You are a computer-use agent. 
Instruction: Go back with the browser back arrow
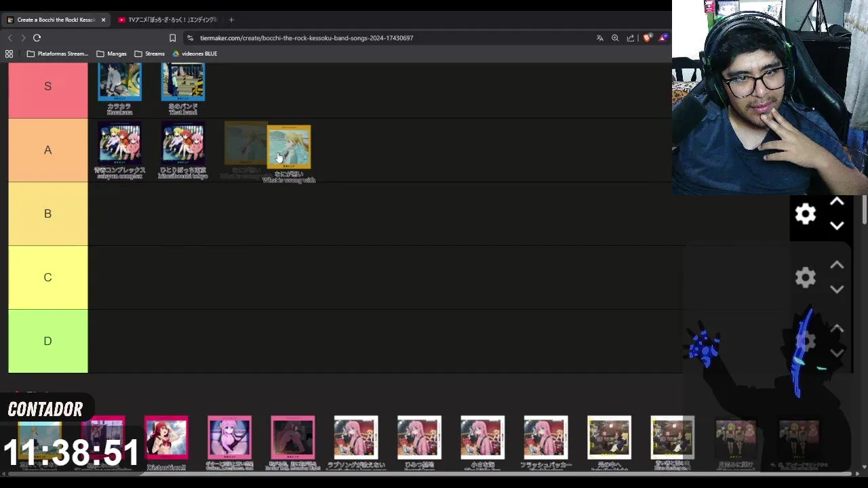[x=9, y=38]
